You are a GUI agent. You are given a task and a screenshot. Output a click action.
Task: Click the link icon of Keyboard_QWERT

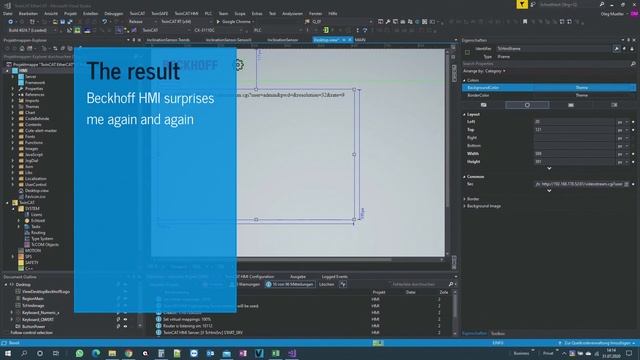[x=118, y=320]
